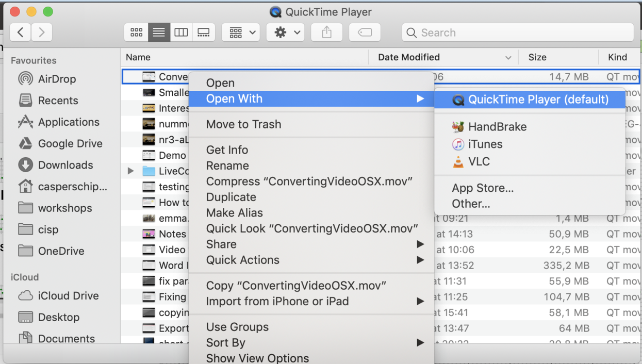Open Google Drive in Favourites sidebar
The height and width of the screenshot is (364, 642).
pos(70,143)
